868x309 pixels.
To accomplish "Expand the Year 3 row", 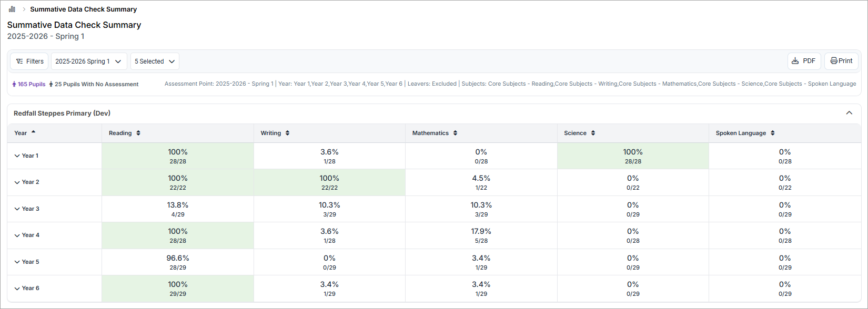I will [17, 209].
